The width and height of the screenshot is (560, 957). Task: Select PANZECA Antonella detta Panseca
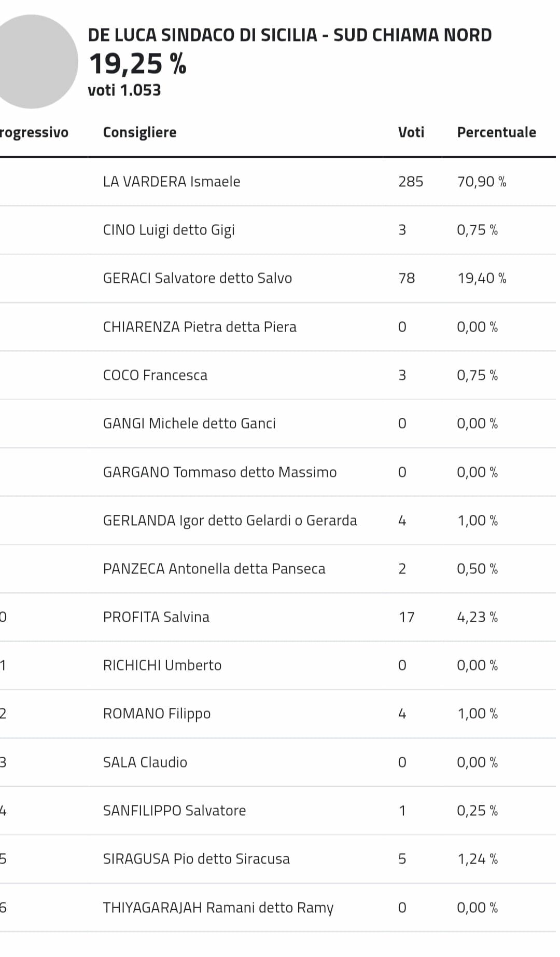coord(214,569)
